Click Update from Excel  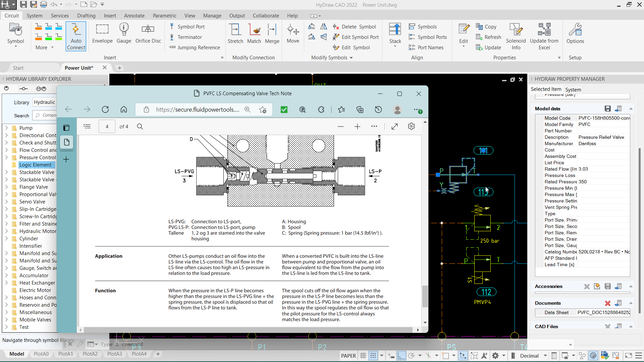pyautogui.click(x=544, y=36)
